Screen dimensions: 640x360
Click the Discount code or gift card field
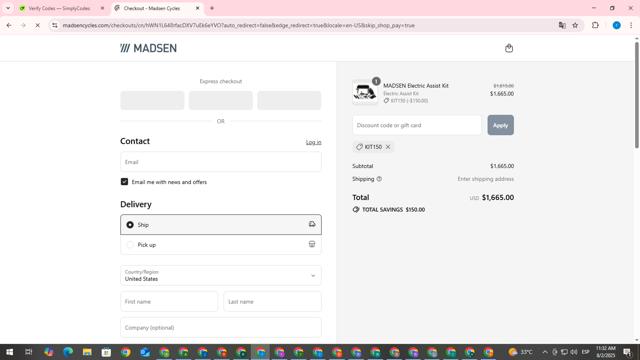pos(417,125)
